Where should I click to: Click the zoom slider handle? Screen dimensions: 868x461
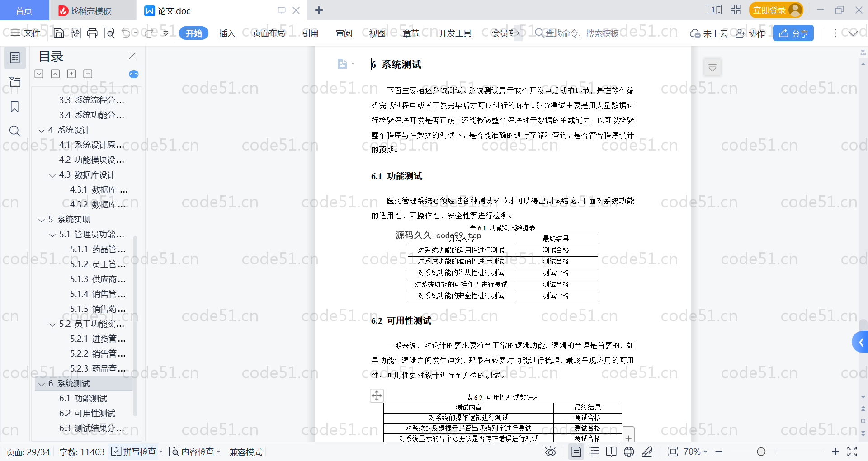pos(761,452)
